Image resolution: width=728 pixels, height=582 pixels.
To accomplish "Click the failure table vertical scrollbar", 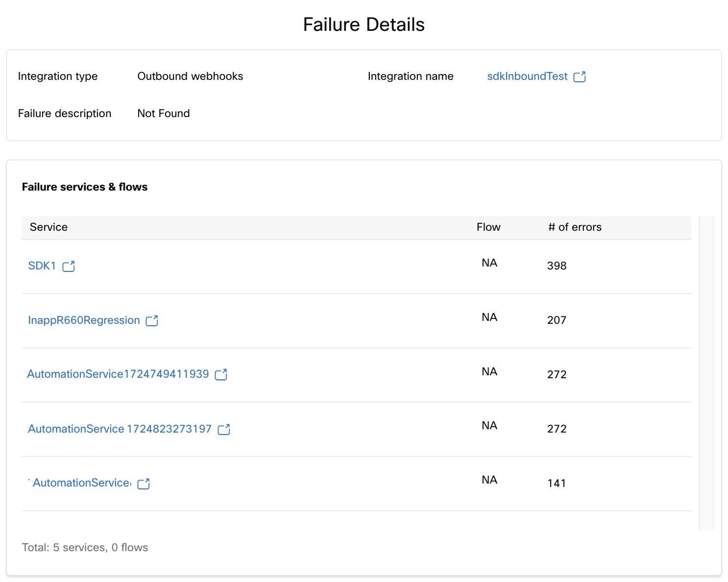I will (x=706, y=373).
